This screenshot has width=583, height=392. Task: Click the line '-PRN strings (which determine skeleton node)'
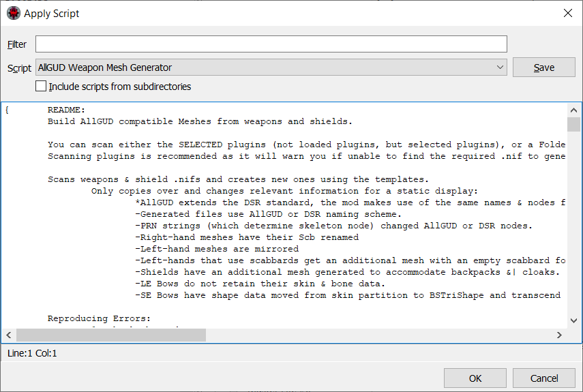click(x=333, y=226)
